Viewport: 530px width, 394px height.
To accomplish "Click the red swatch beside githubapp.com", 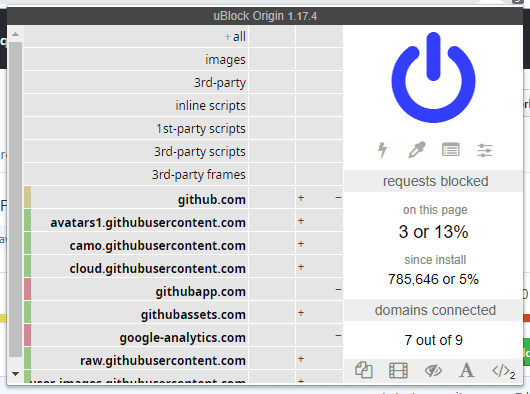I will pos(28,289).
